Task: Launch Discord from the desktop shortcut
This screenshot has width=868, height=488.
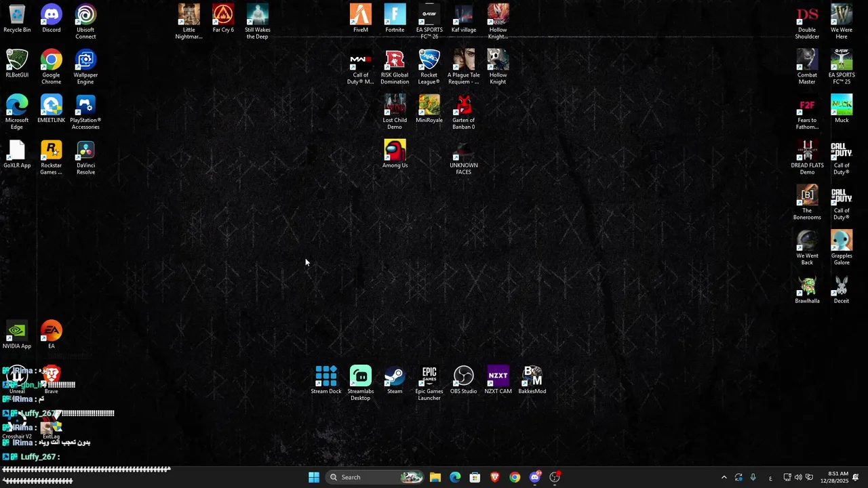Action: 52,19
